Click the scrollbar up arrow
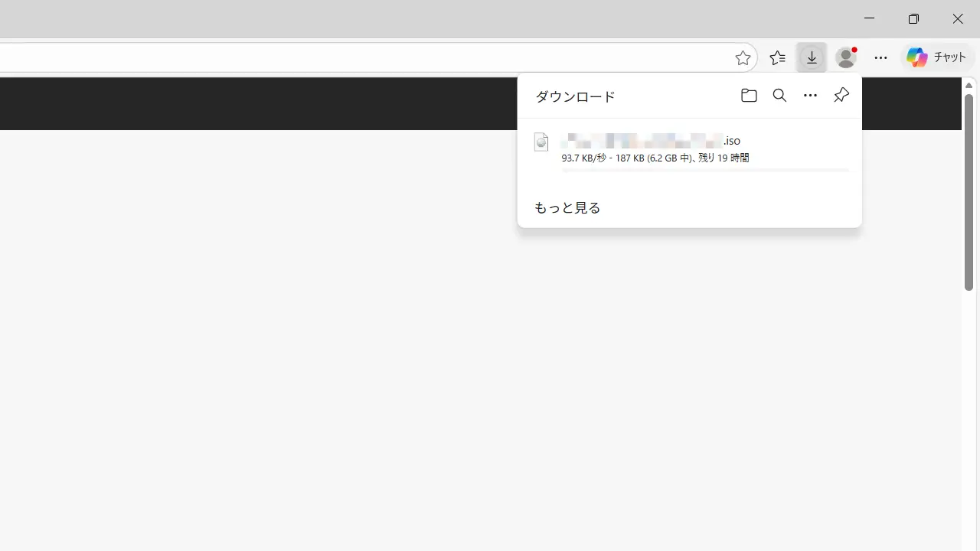The width and height of the screenshot is (980, 551). 969,85
